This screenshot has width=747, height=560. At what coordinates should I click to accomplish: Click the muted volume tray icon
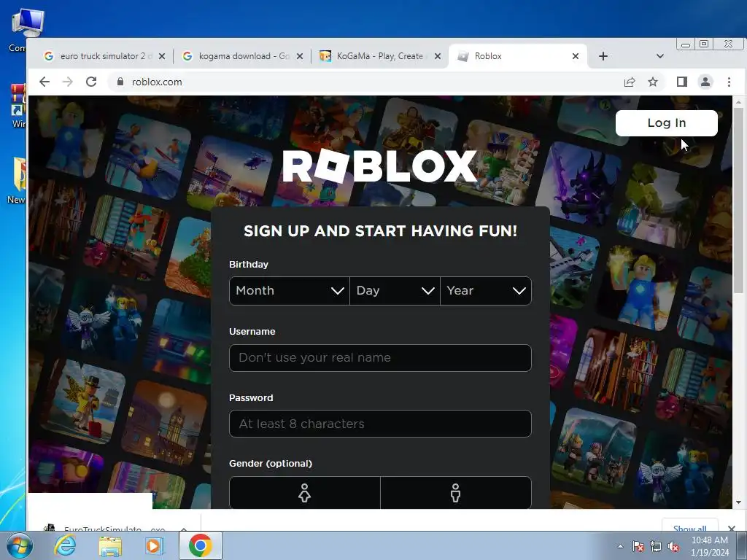click(673, 546)
